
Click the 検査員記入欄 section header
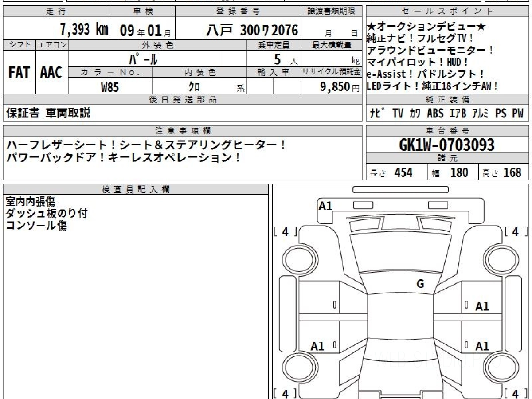(x=136, y=189)
